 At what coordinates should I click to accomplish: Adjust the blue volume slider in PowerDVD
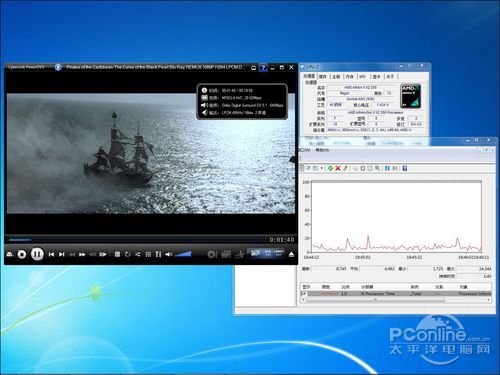click(183, 254)
